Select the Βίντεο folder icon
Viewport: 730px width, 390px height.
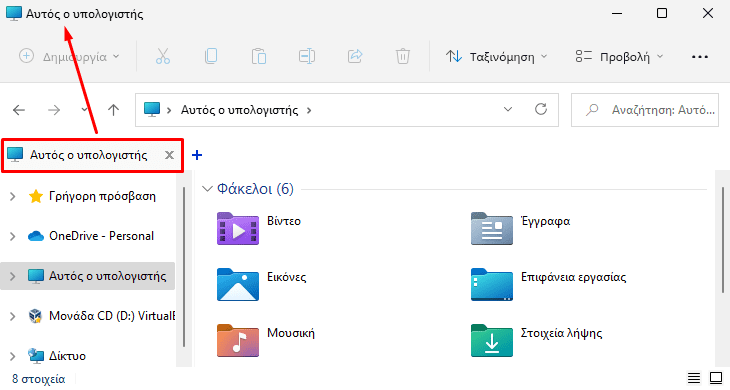(237, 229)
